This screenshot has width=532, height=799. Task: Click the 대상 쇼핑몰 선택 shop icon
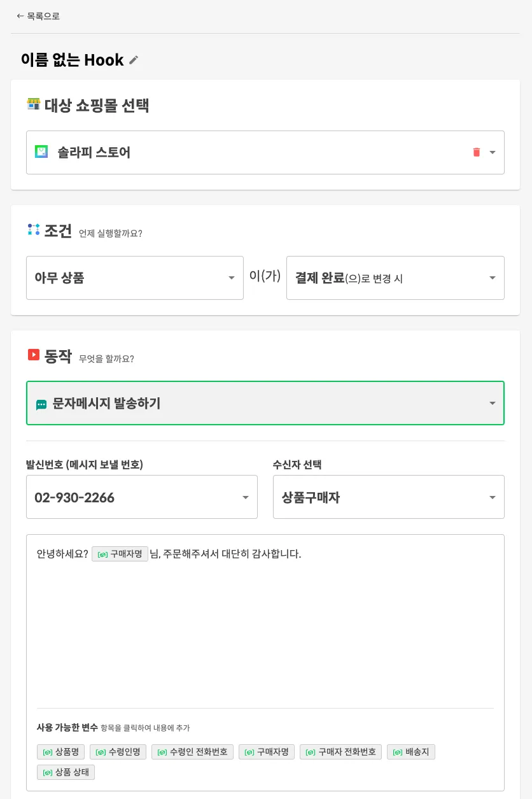(34, 104)
